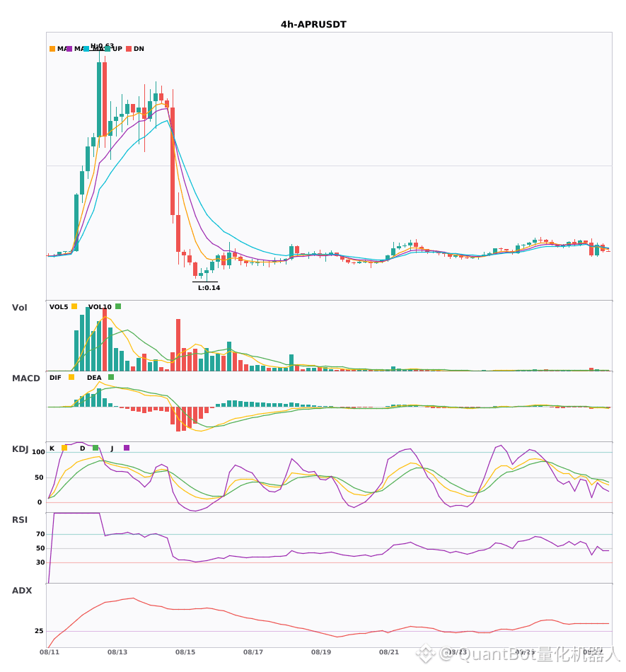
Task: Click the purple MA legend swatch
Action: (x=69, y=49)
